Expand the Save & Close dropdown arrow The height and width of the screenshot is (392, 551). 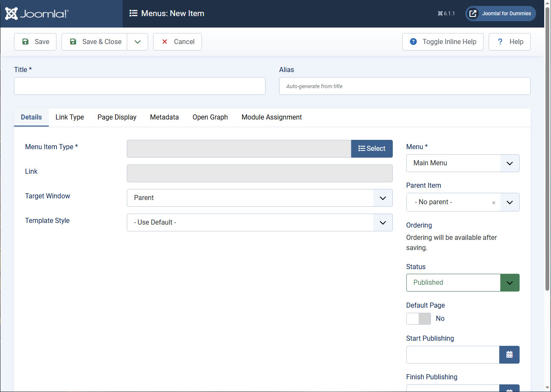click(137, 42)
